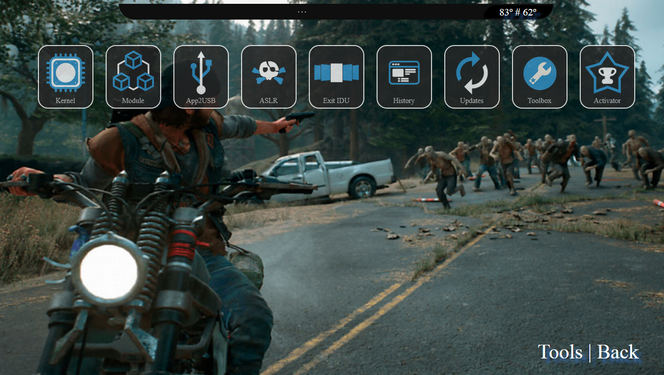
Task: Check for Updates icon
Action: (472, 77)
